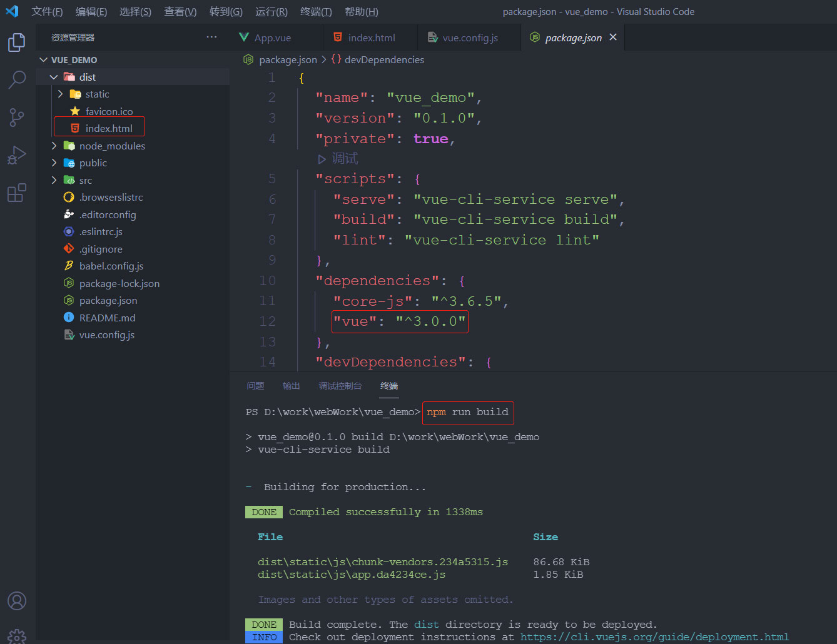Open the 查看(V) menu
Image resolution: width=837 pixels, height=644 pixels.
click(180, 12)
